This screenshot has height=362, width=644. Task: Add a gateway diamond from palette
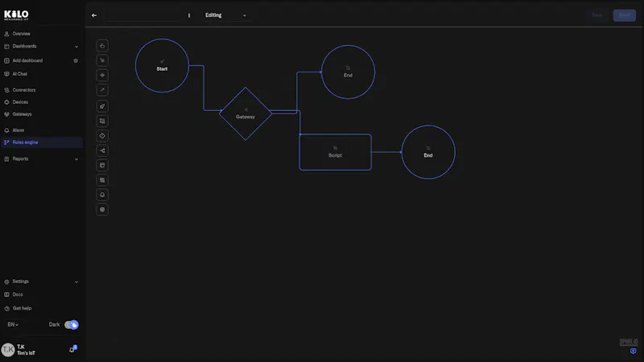[x=102, y=136]
